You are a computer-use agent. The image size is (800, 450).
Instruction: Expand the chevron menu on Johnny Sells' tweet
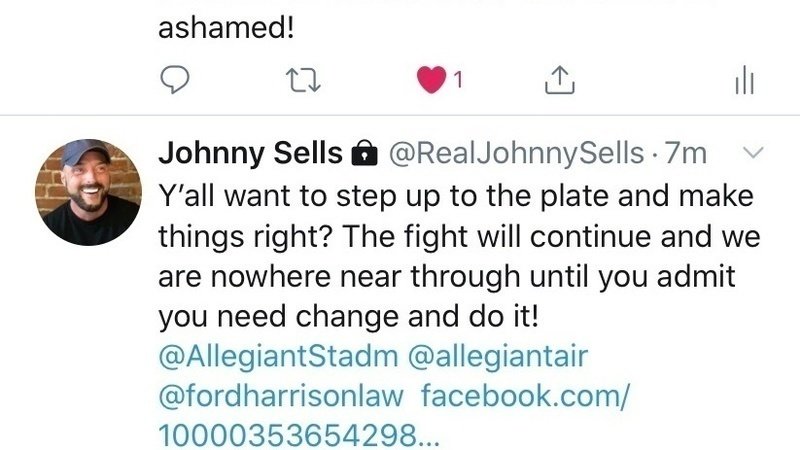[753, 153]
